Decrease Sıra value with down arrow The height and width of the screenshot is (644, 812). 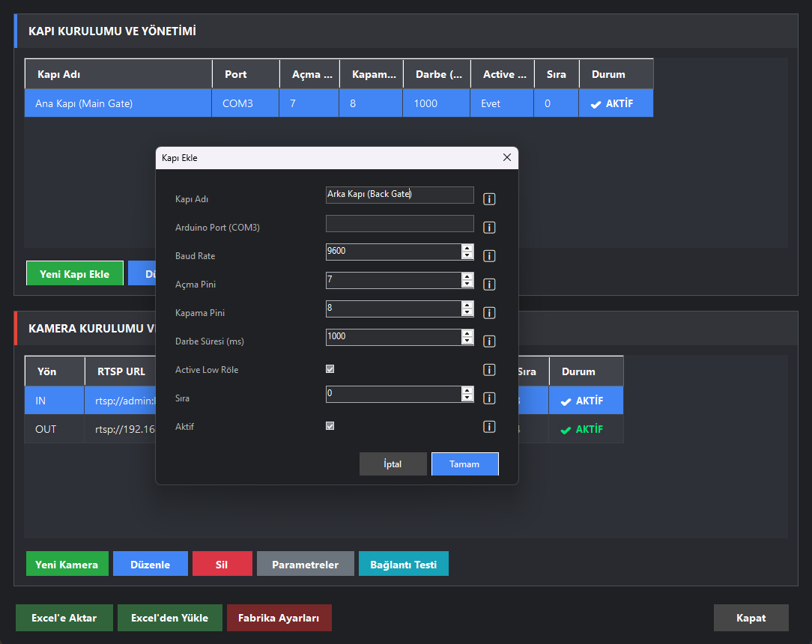467,398
